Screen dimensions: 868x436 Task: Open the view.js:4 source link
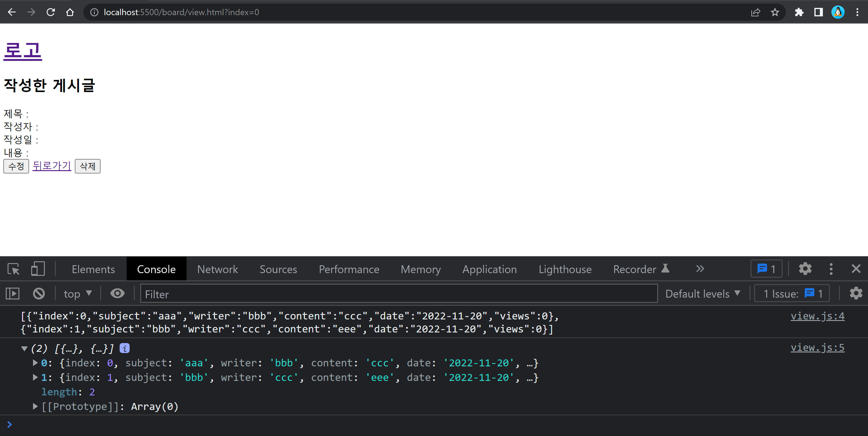point(817,316)
